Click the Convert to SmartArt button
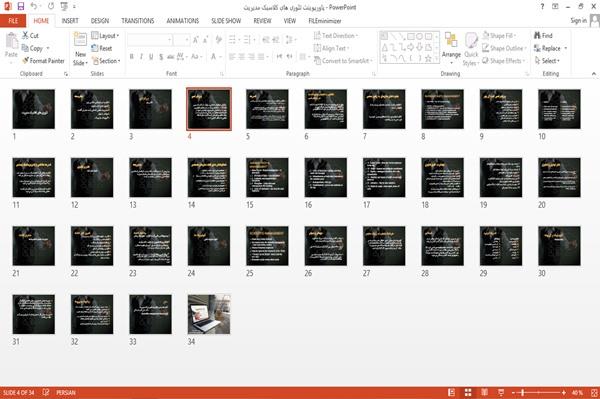 [x=343, y=60]
